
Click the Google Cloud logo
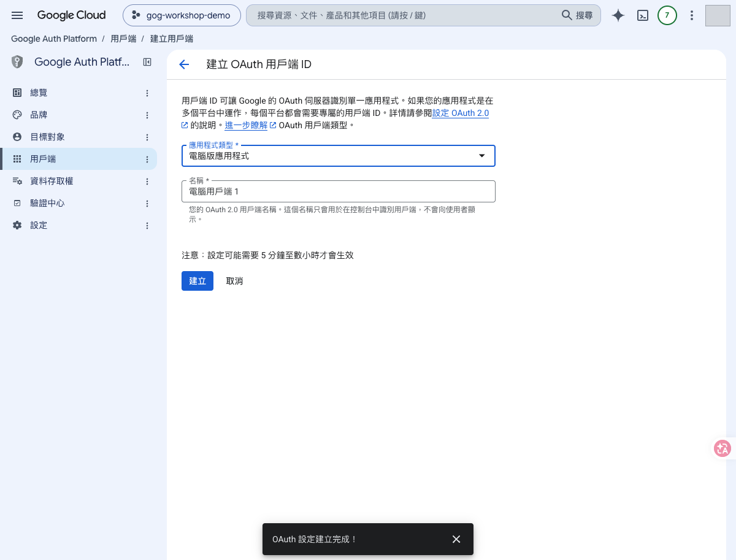(x=71, y=15)
